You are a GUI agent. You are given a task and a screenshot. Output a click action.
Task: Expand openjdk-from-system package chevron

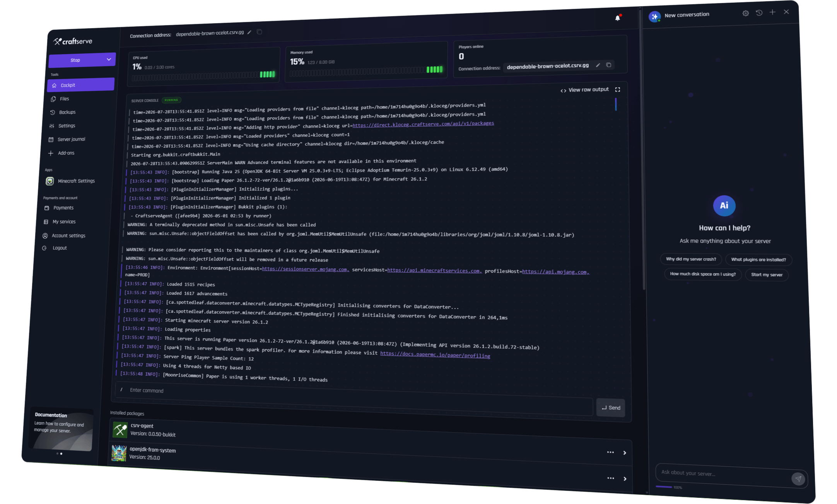click(x=625, y=453)
